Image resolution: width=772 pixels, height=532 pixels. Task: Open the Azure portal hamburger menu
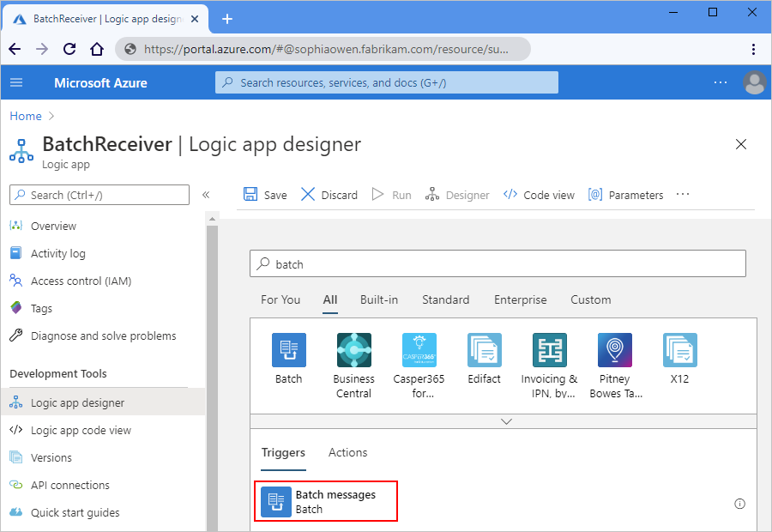coord(16,82)
